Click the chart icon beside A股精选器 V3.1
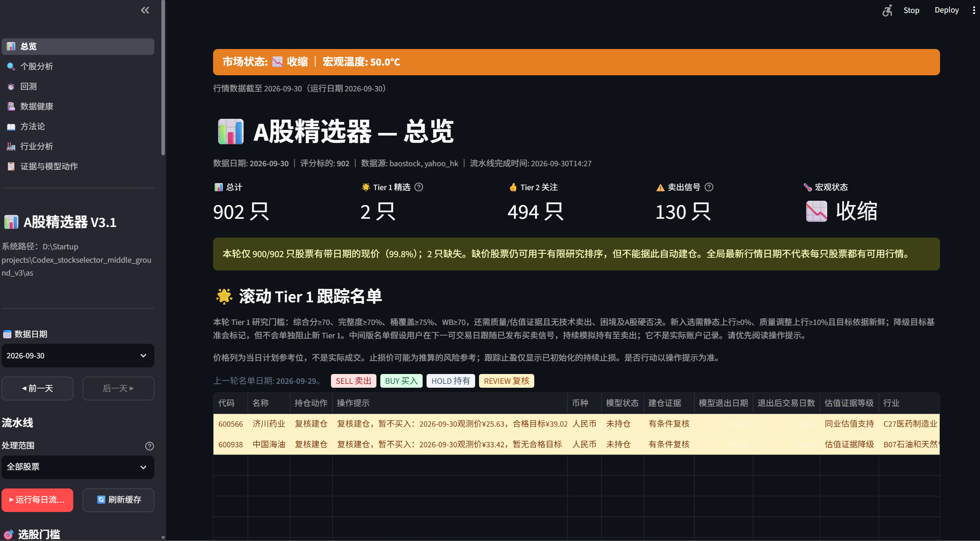The width and height of the screenshot is (980, 541). (x=11, y=222)
